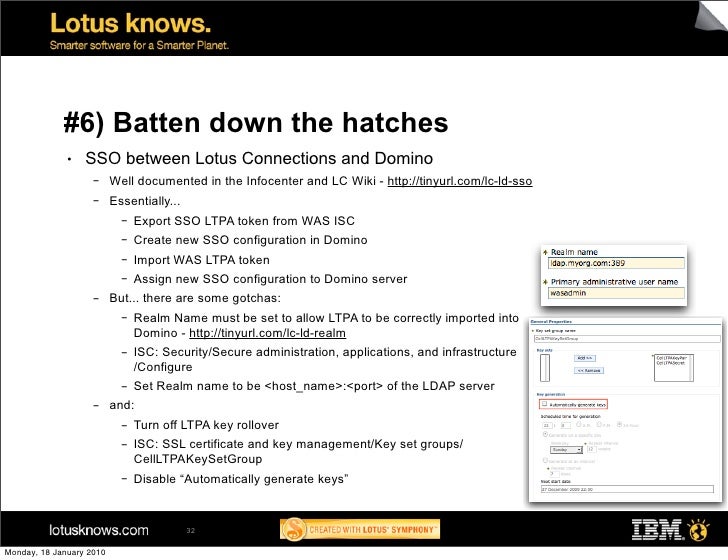Select the P.M. radio button
This screenshot has height=560, width=728.
pyautogui.click(x=599, y=424)
